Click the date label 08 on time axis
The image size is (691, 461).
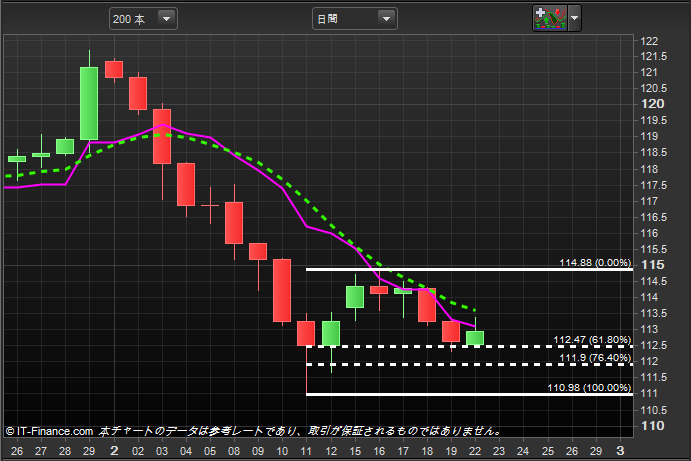coord(234,451)
